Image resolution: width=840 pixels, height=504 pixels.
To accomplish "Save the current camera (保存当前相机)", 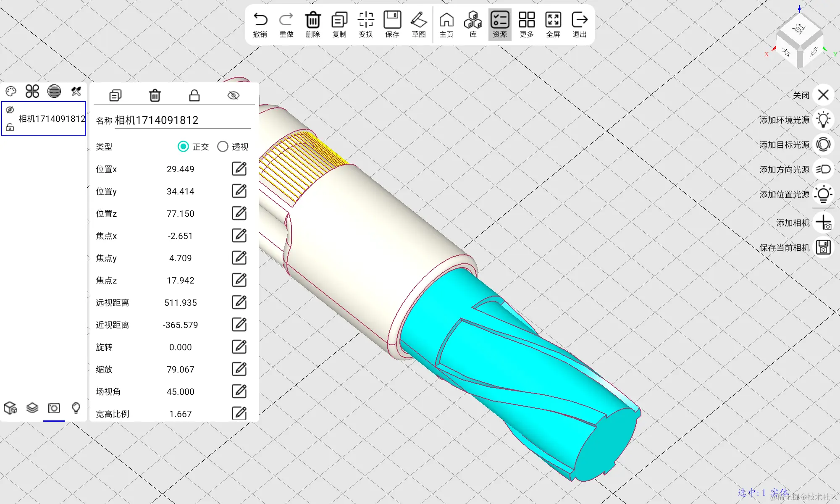I will (x=823, y=247).
